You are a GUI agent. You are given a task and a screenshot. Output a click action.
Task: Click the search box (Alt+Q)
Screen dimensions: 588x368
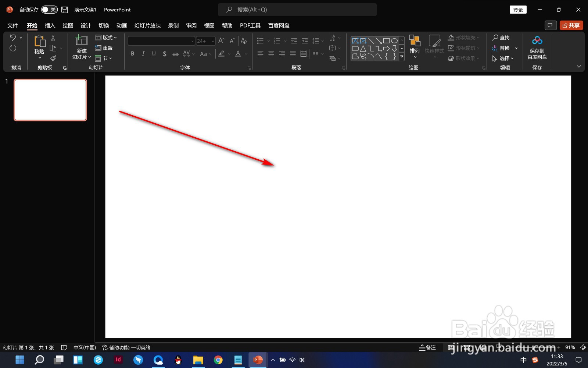pyautogui.click(x=297, y=10)
